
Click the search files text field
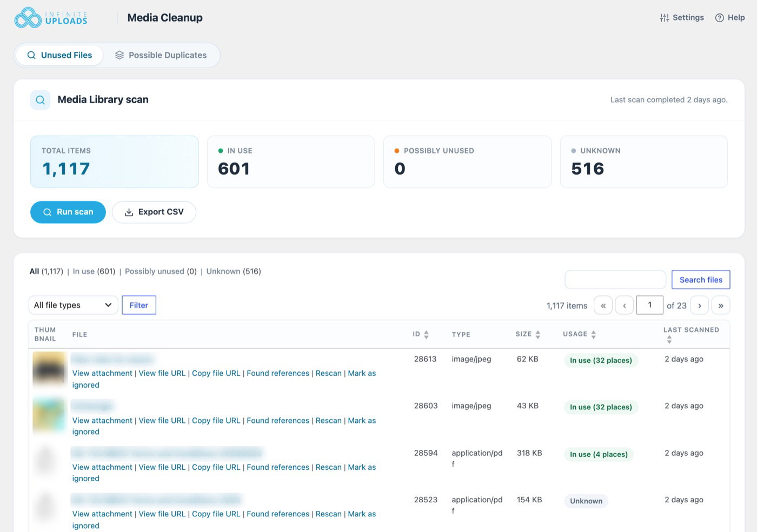pyautogui.click(x=615, y=280)
